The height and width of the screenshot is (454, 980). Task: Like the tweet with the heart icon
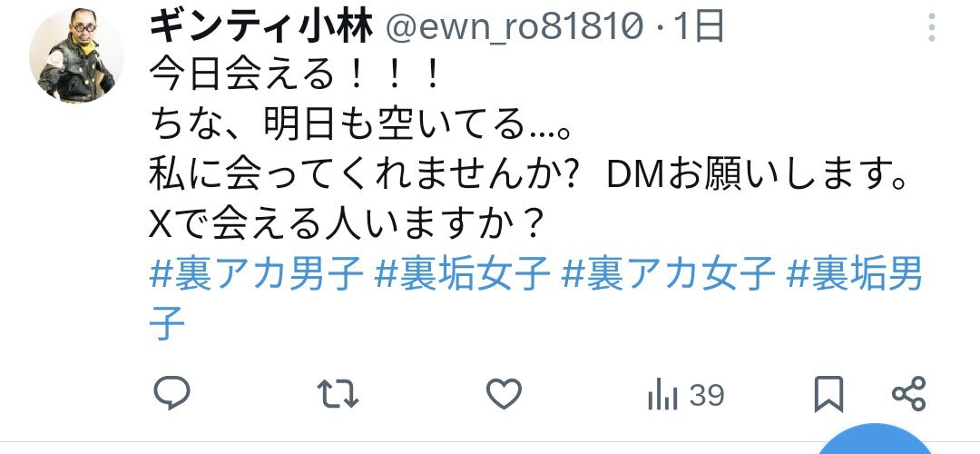[x=504, y=394]
